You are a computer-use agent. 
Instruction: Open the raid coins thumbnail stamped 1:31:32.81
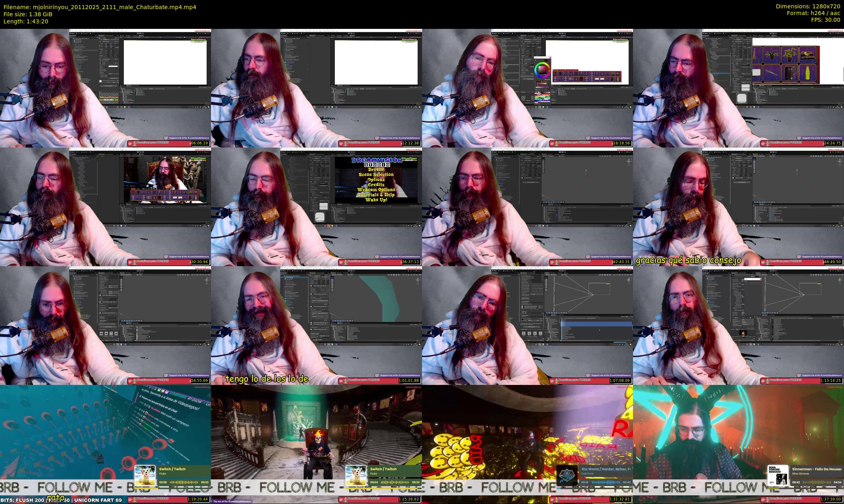[x=527, y=444]
